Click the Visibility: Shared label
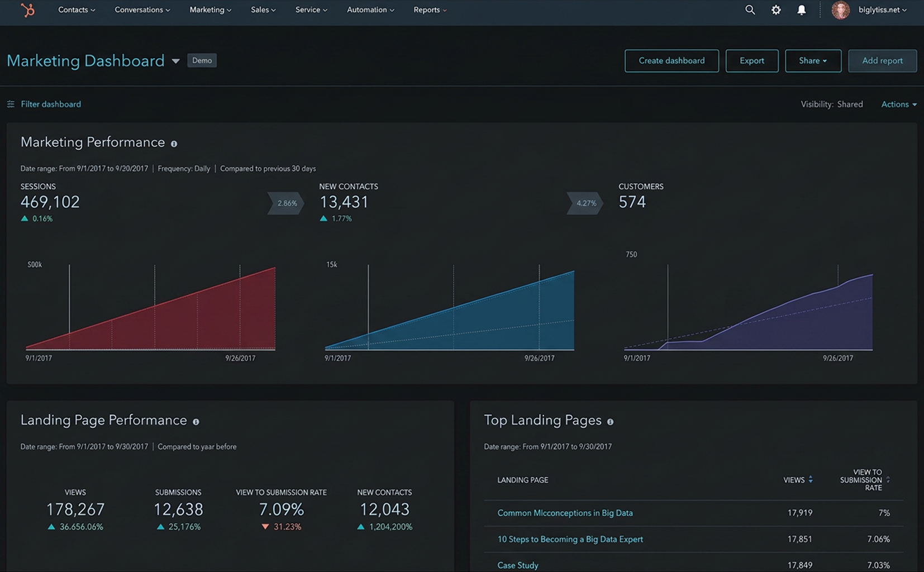The height and width of the screenshot is (572, 924). point(832,104)
